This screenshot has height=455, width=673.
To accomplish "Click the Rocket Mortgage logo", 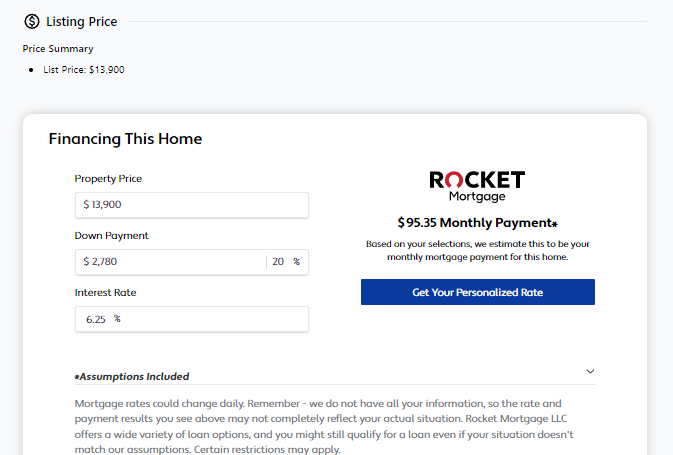I will [x=477, y=186].
